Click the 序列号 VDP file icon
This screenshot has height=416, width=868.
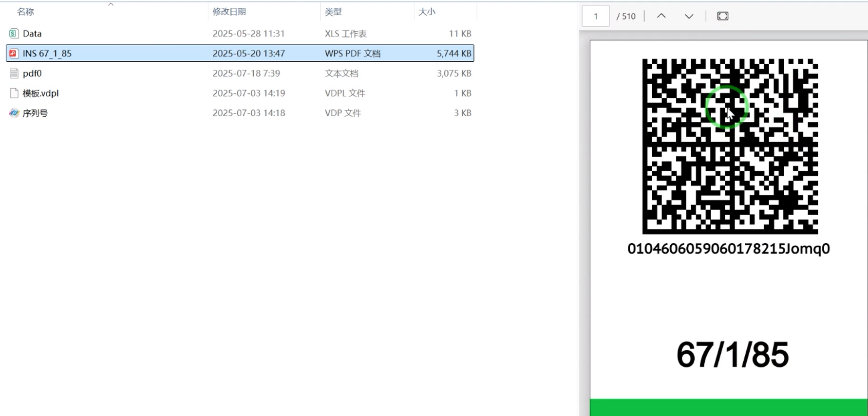(14, 113)
